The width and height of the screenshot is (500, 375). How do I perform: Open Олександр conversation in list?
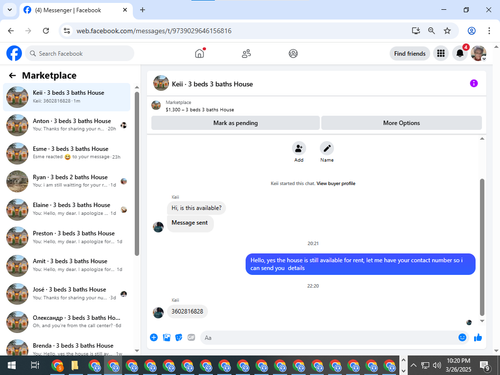click(x=67, y=322)
